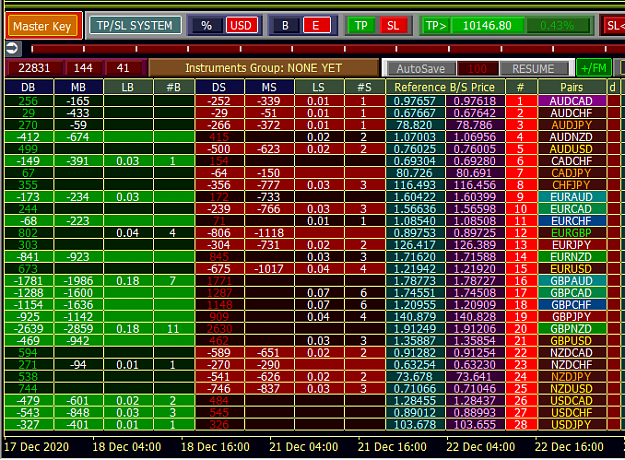625x460 pixels.
Task: Select the GBPUSD pair
Action: pyautogui.click(x=572, y=340)
